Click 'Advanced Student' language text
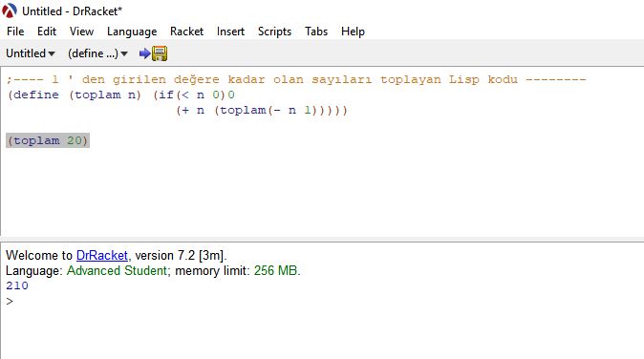This screenshot has width=644, height=359. click(x=117, y=271)
